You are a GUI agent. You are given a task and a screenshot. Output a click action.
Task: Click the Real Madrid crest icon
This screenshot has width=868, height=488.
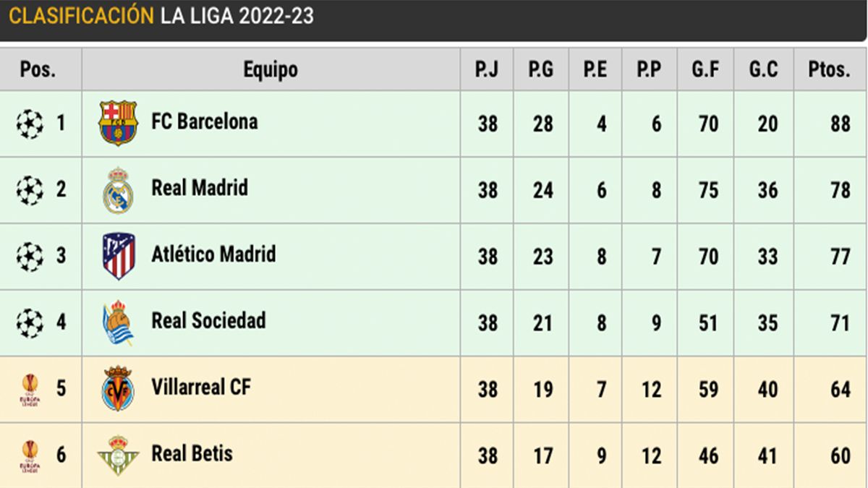[x=118, y=190]
